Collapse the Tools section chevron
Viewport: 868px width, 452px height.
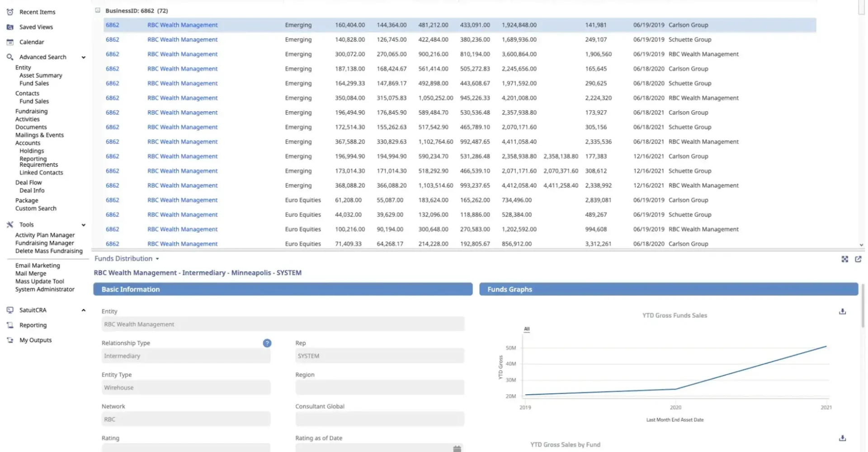pyautogui.click(x=84, y=225)
